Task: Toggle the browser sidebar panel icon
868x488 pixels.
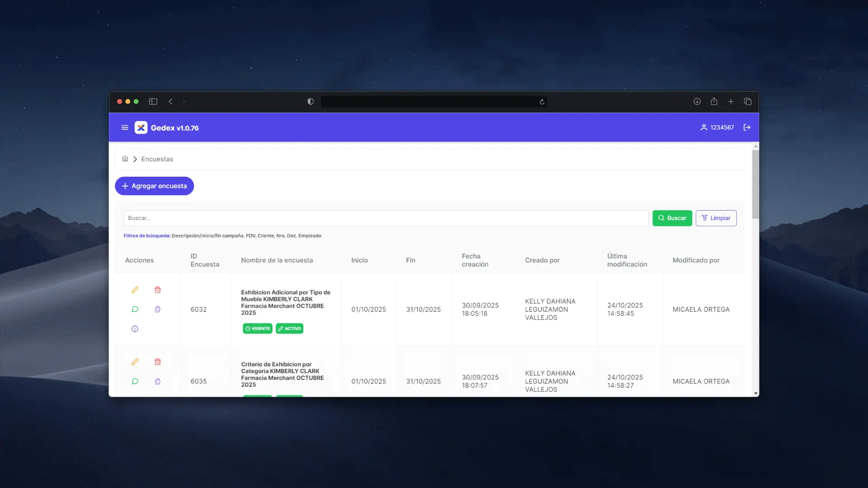Action: point(153,102)
